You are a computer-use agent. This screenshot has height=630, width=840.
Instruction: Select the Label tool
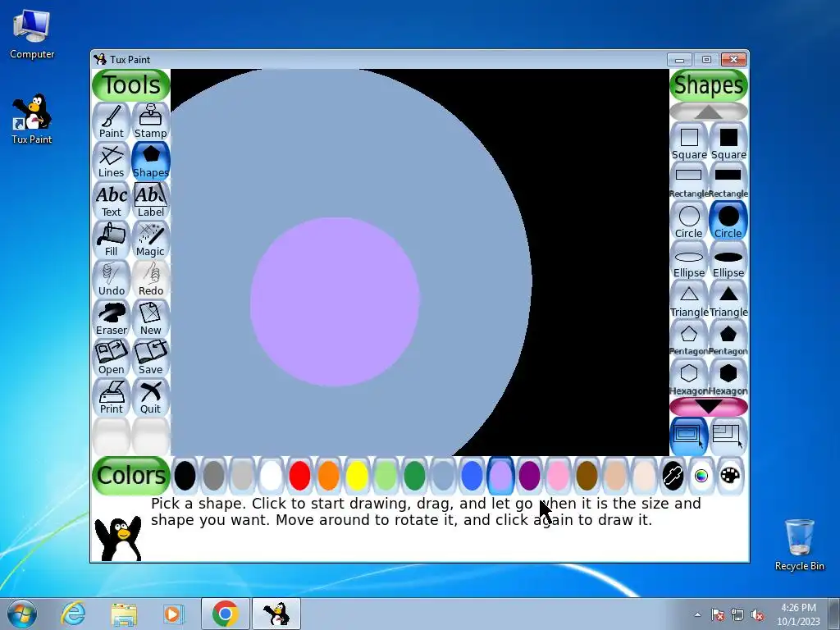click(x=151, y=200)
